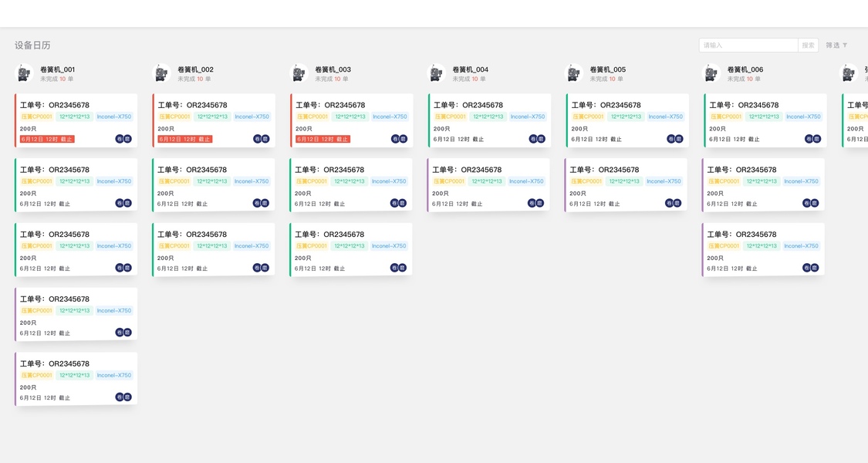This screenshot has height=463, width=868.
Task: Click the 设备日历 page heading
Action: tap(32, 46)
